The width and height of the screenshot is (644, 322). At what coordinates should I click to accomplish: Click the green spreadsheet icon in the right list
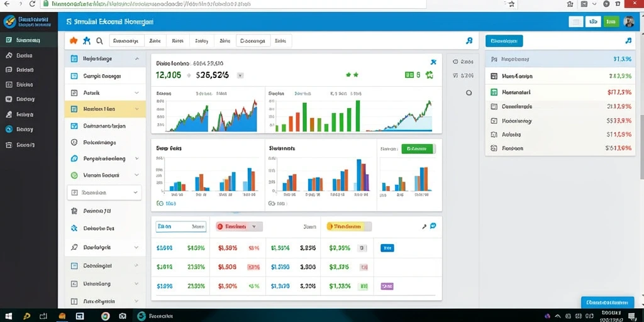[x=494, y=92]
